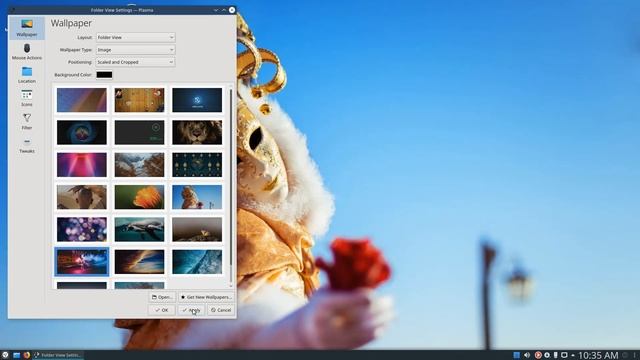This screenshot has width=640, height=360.
Task: Select the highlighted red-blue neon wallpaper
Action: click(82, 262)
